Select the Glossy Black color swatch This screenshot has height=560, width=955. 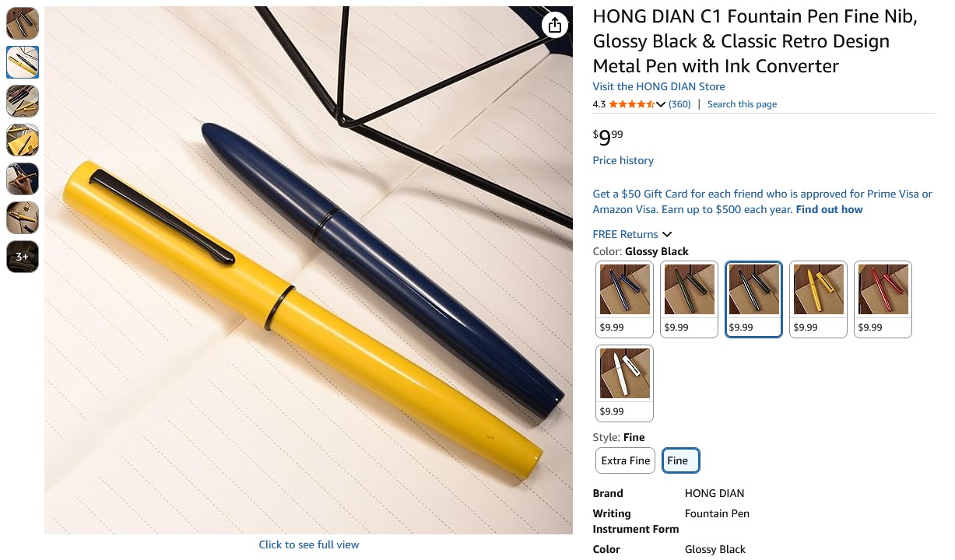point(754,299)
